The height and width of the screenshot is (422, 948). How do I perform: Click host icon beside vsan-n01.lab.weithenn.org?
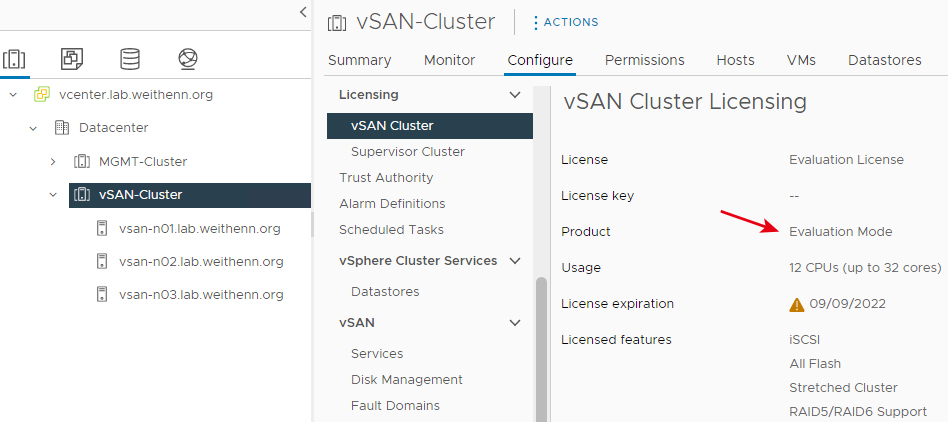tap(102, 229)
